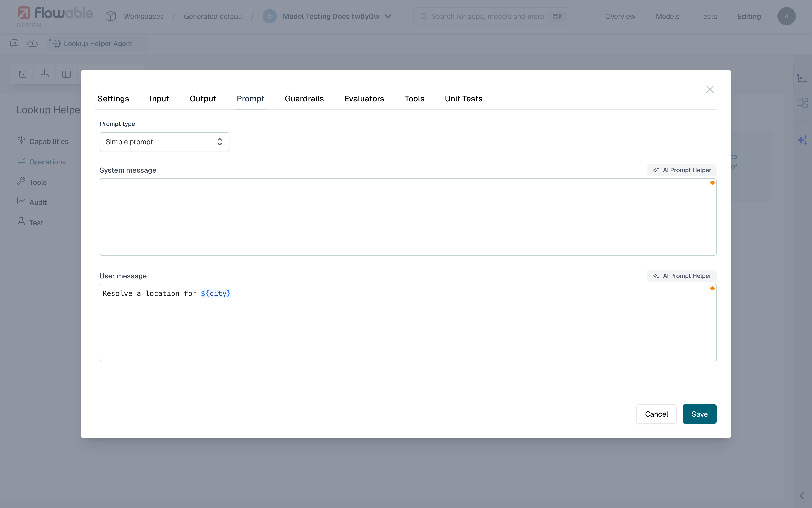Screen dimensions: 812x508
Task: Switch to the Settings tab
Action: tap(113, 99)
